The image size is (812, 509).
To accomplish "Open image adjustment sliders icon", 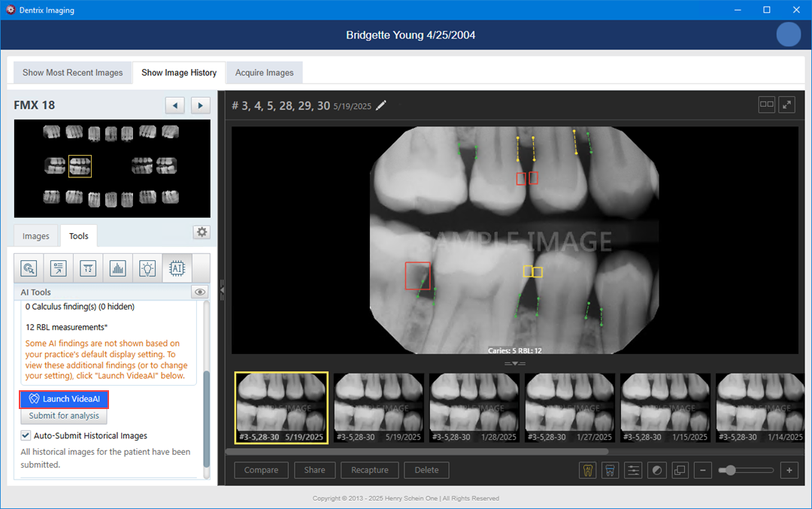I will (x=633, y=470).
